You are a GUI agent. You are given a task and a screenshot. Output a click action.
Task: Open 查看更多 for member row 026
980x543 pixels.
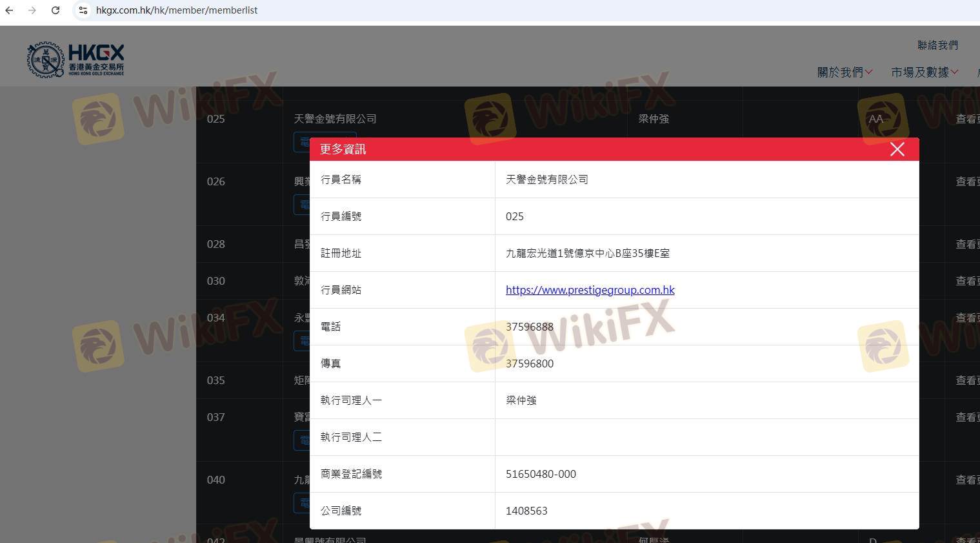[968, 181]
